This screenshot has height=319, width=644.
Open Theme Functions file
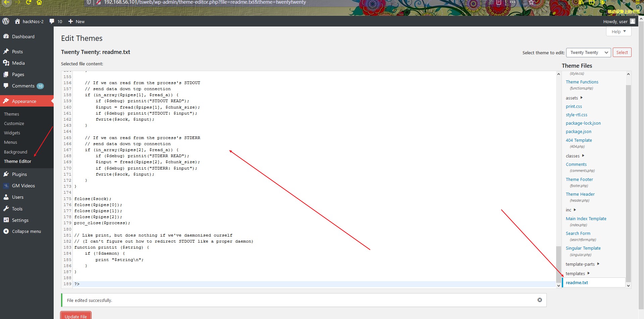(x=582, y=82)
